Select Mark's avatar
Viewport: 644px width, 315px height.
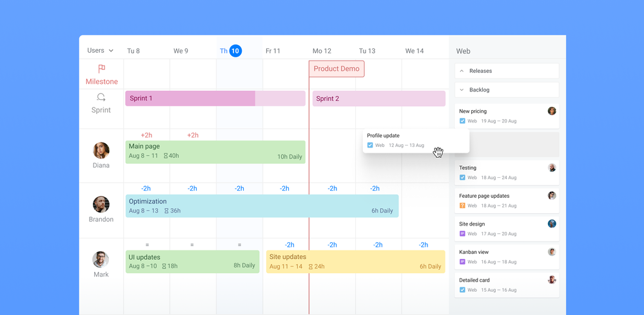click(101, 260)
